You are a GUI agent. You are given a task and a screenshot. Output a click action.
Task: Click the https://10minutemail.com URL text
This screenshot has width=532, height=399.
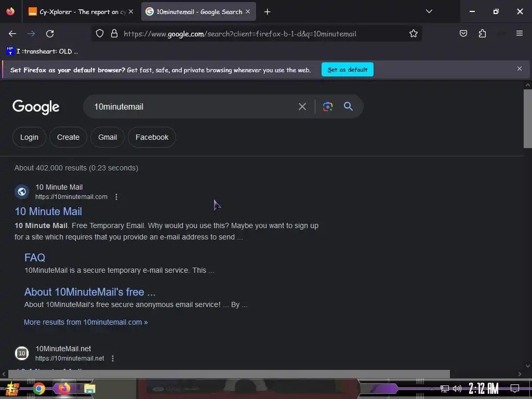(x=71, y=197)
